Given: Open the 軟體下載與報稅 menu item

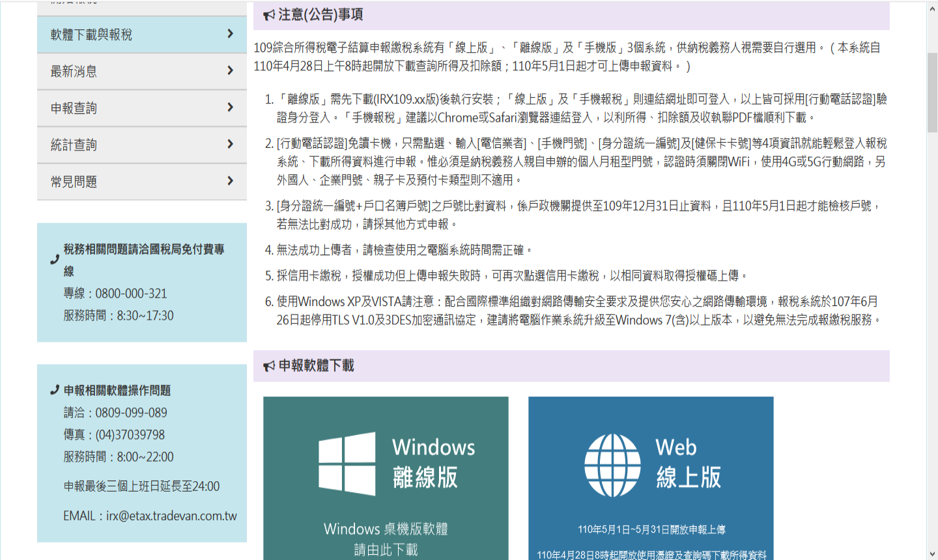Looking at the screenshot, I should [x=142, y=35].
